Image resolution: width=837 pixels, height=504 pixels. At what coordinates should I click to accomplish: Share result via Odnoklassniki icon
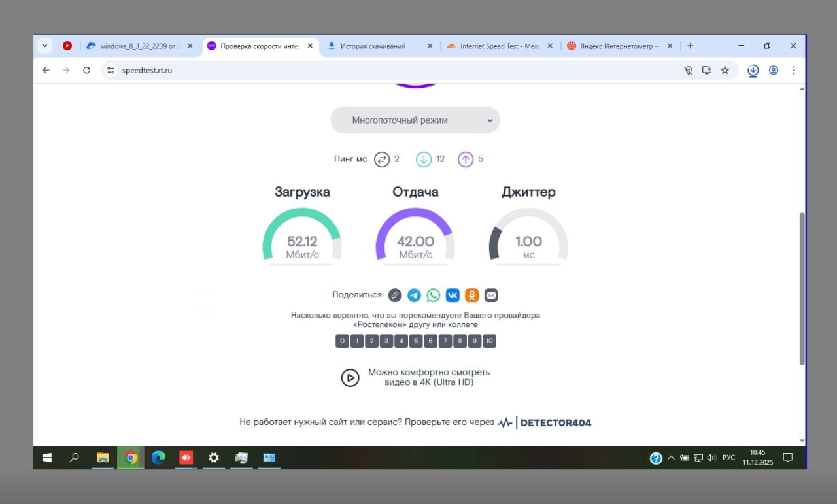point(472,295)
